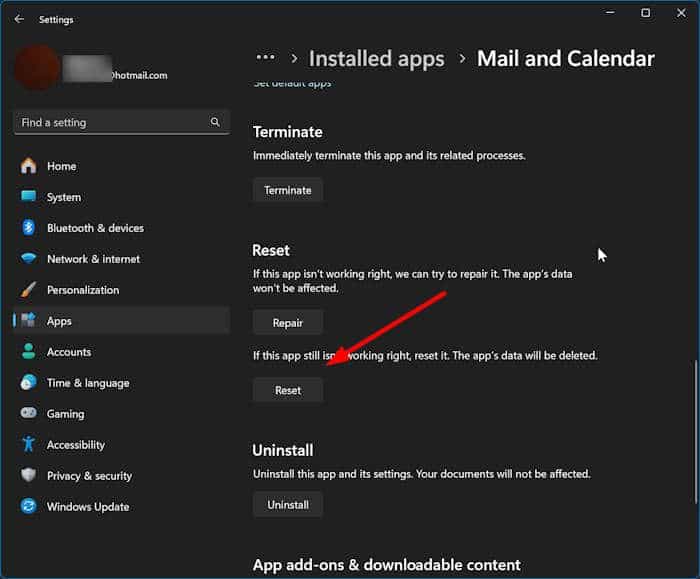Maximize the Settings window
The height and width of the screenshot is (579, 700).
point(646,12)
